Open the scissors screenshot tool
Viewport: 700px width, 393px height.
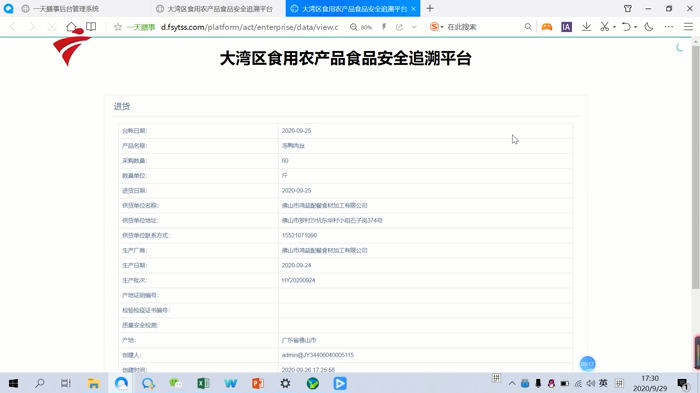(604, 27)
